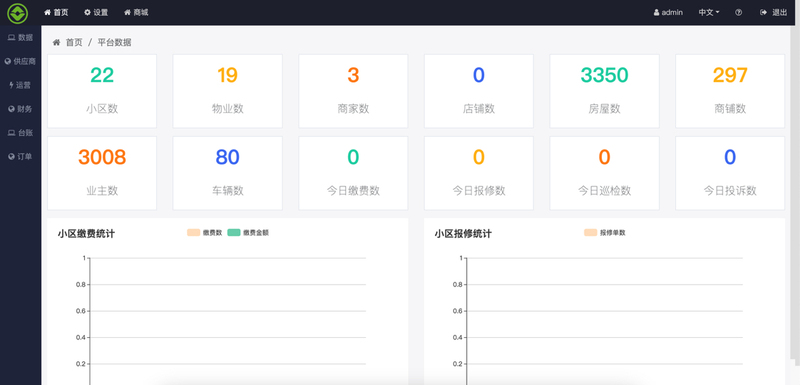This screenshot has width=800, height=385.
Task: Toggle the 缴费数 legend swatch
Action: 193,233
